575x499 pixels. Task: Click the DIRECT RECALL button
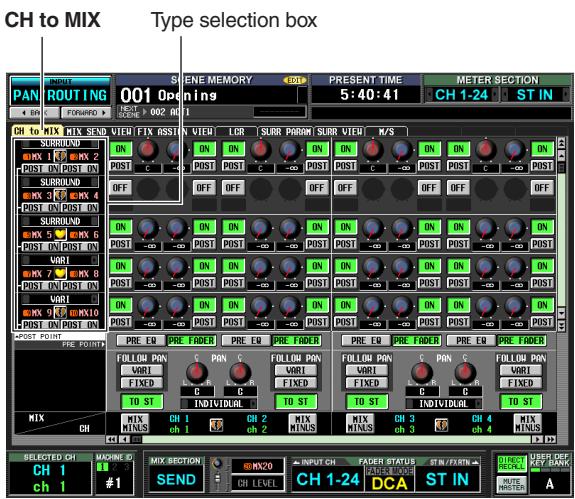pyautogui.click(x=511, y=463)
